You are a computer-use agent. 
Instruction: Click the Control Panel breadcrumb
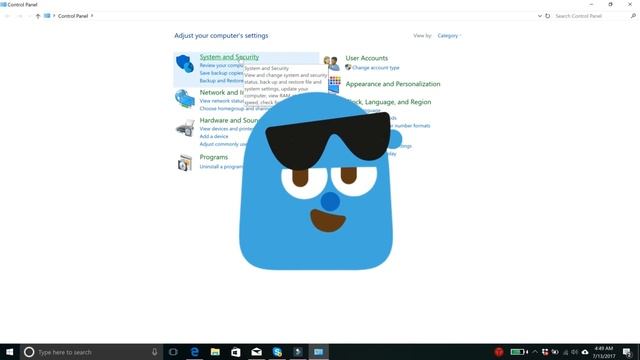pyautogui.click(x=73, y=16)
